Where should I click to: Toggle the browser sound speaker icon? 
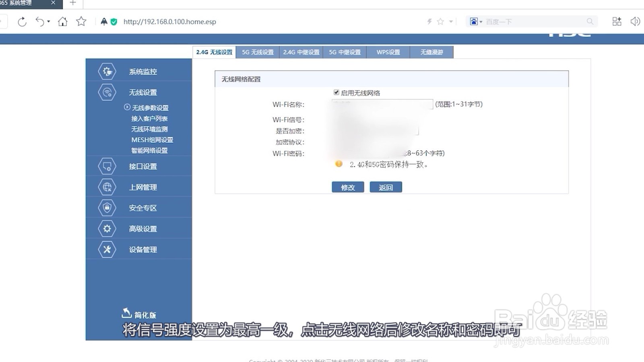click(x=635, y=22)
